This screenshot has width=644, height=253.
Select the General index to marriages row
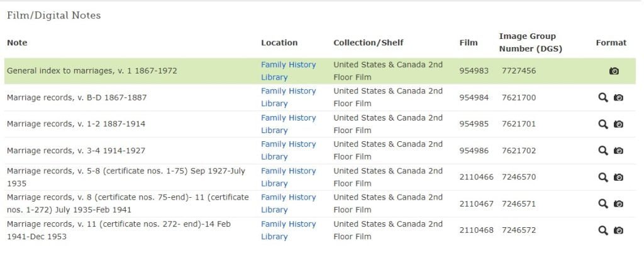coord(320,71)
